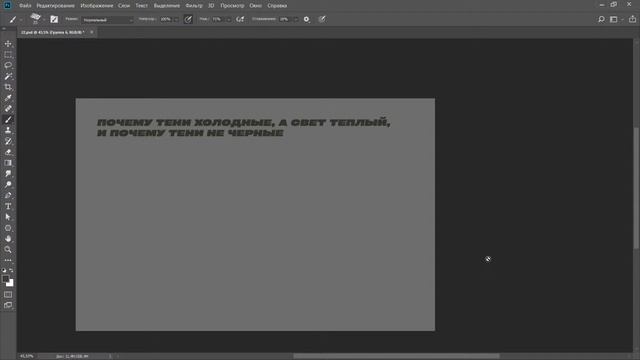This screenshot has width=640, height=360.
Task: Open the Фильтр menu
Action: tap(194, 6)
